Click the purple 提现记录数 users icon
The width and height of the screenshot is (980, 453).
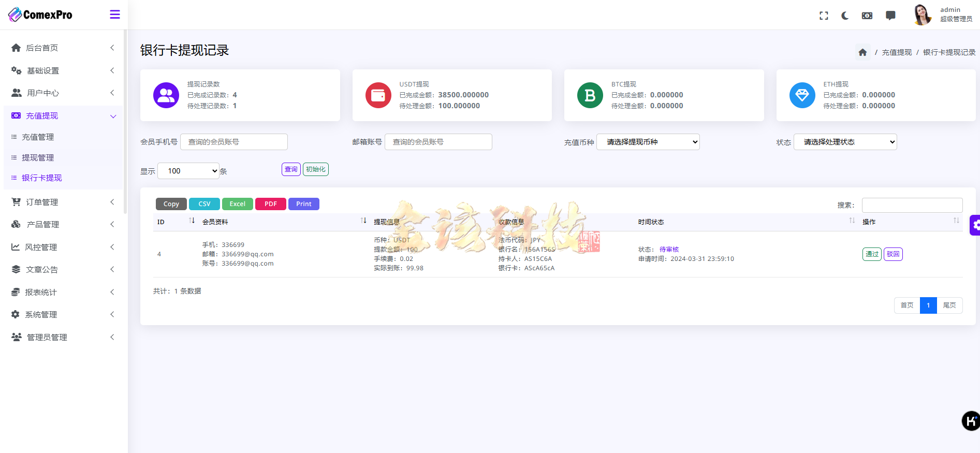[x=166, y=95]
